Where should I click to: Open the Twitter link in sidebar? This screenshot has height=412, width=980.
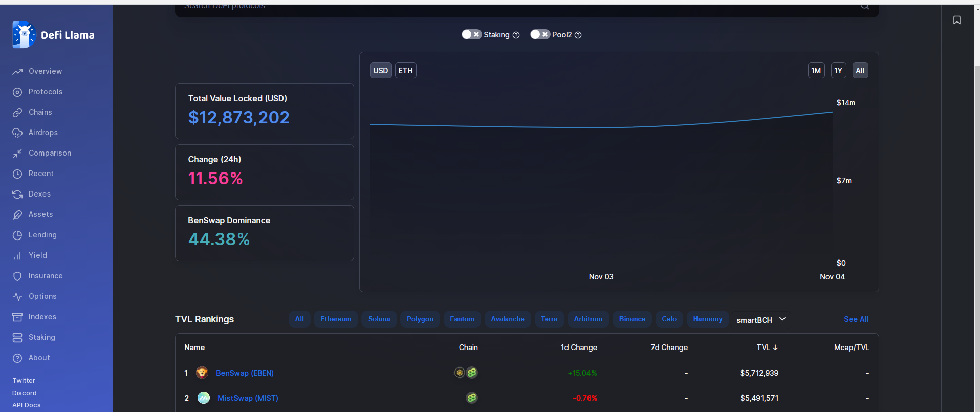coord(24,381)
